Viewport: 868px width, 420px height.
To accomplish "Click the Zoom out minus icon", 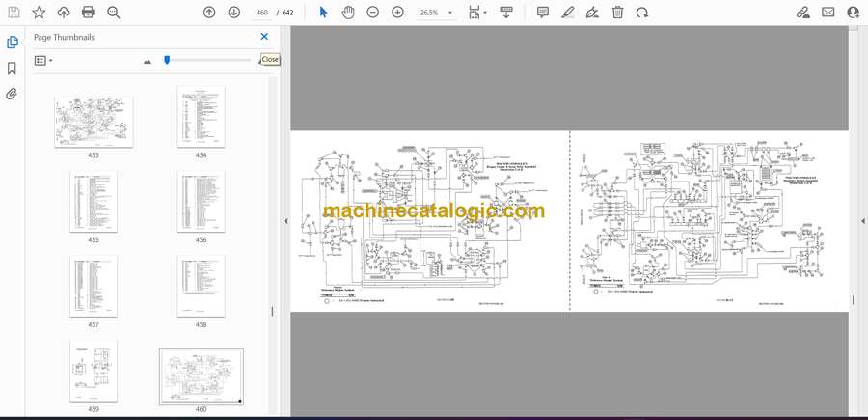I will coord(372,13).
